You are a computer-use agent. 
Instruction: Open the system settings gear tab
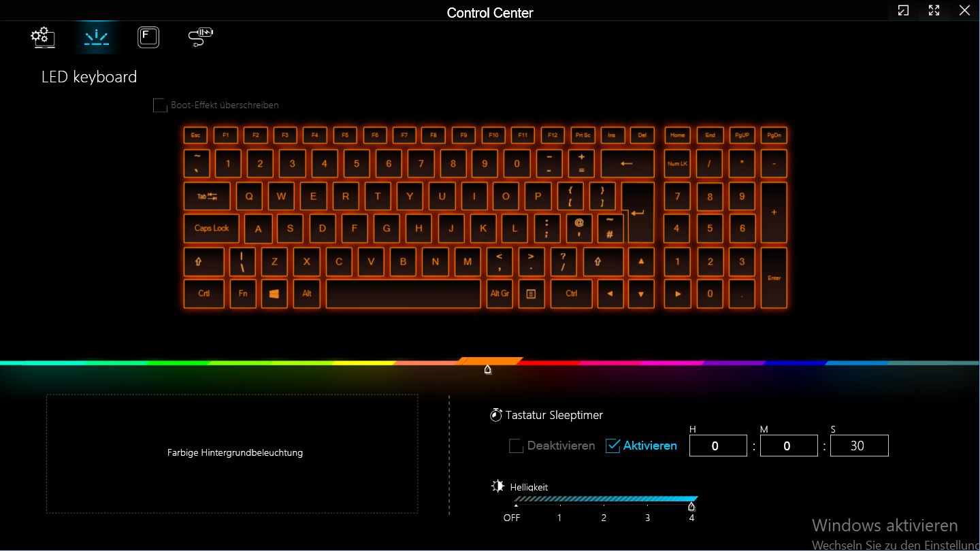click(43, 37)
